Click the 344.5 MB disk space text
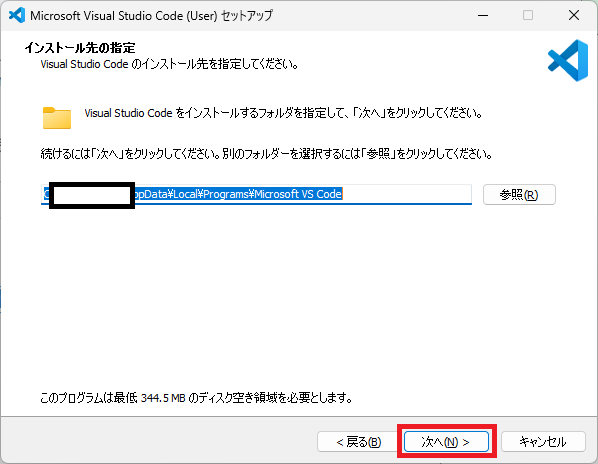Viewport: 598px width, 464px height. pos(163,398)
